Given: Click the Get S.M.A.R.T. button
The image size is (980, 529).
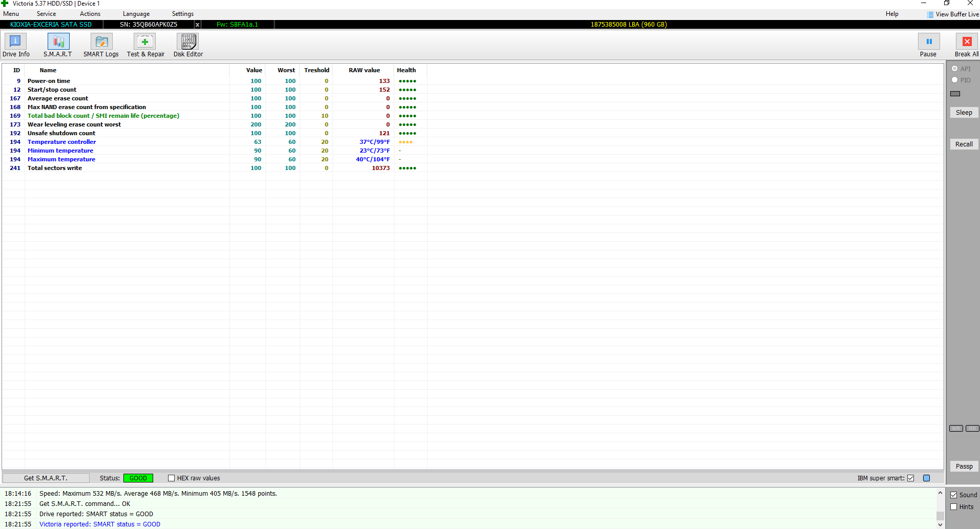Looking at the screenshot, I should (46, 478).
